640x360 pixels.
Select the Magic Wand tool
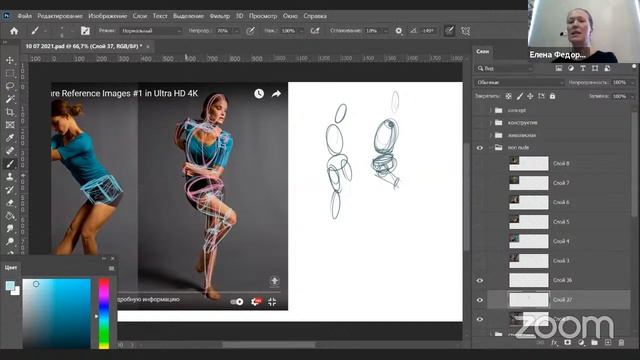[10, 99]
